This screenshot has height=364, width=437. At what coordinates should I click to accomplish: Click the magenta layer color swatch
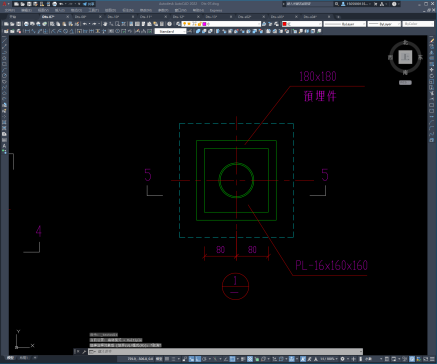tap(204, 24)
